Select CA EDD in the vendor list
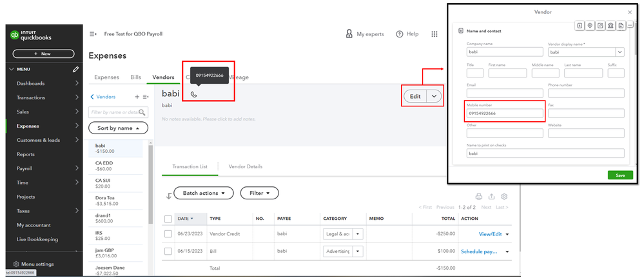644x278 pixels. [115, 166]
